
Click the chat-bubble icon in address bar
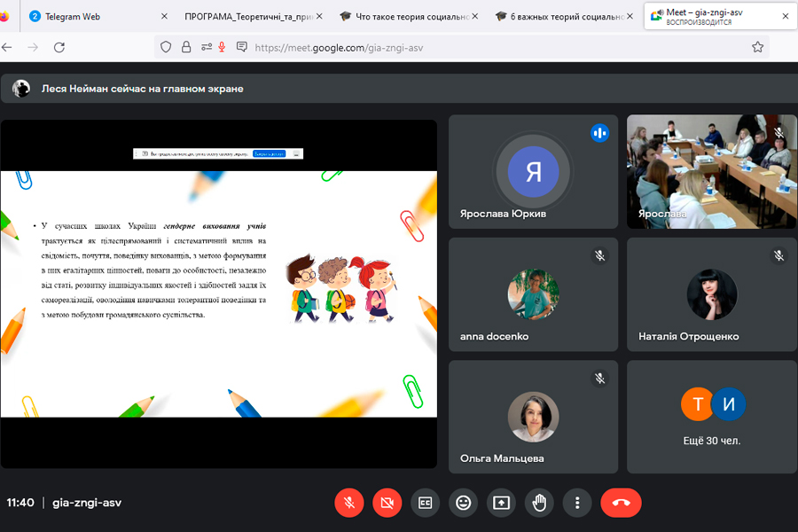tap(242, 47)
